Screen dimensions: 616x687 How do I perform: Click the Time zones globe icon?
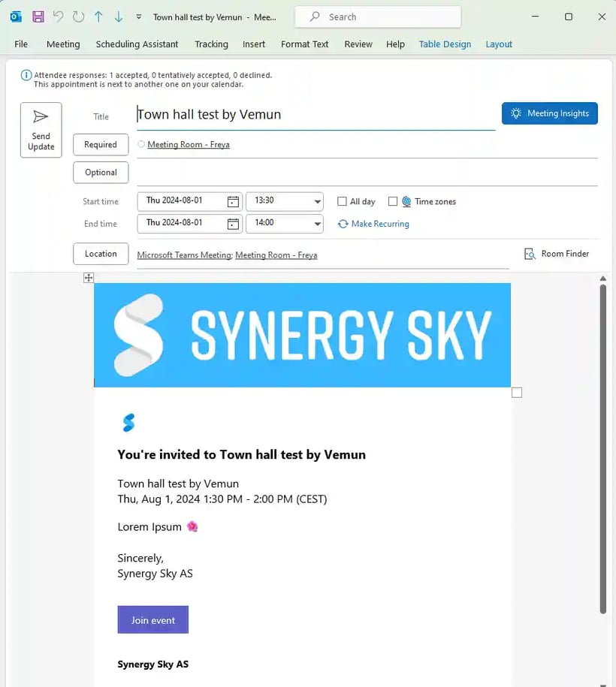[x=406, y=201]
